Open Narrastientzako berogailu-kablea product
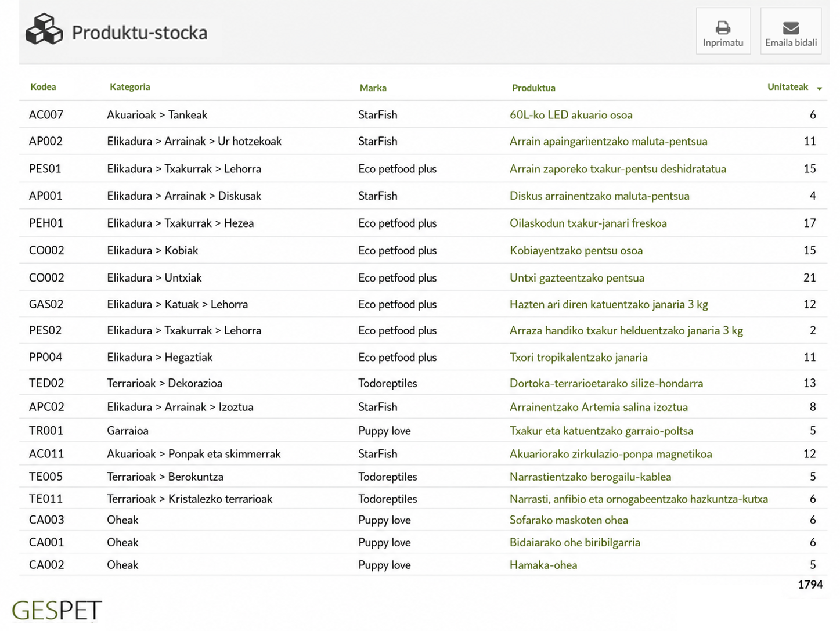 coord(590,477)
